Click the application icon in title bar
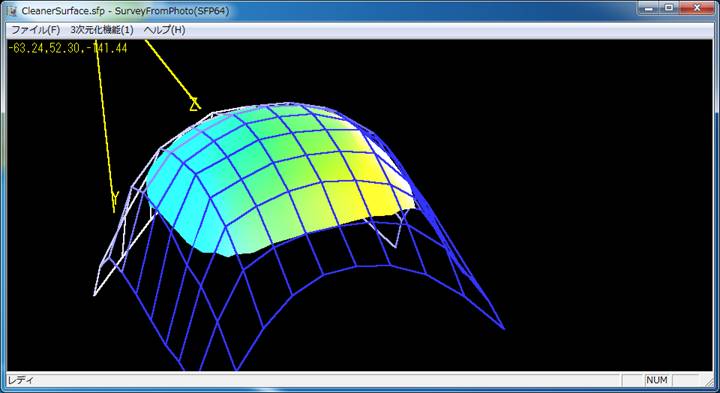 (12, 10)
